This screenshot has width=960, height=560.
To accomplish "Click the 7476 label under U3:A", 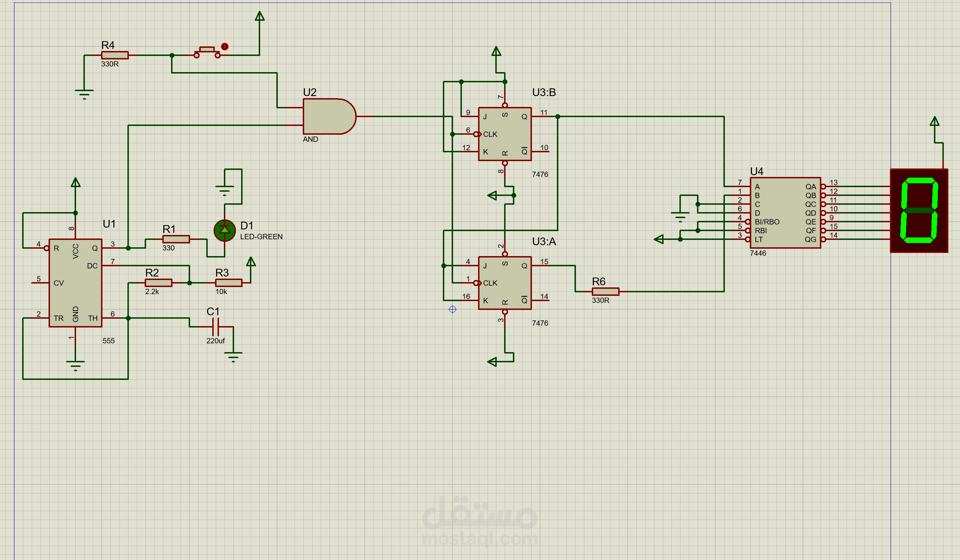I will point(540,323).
